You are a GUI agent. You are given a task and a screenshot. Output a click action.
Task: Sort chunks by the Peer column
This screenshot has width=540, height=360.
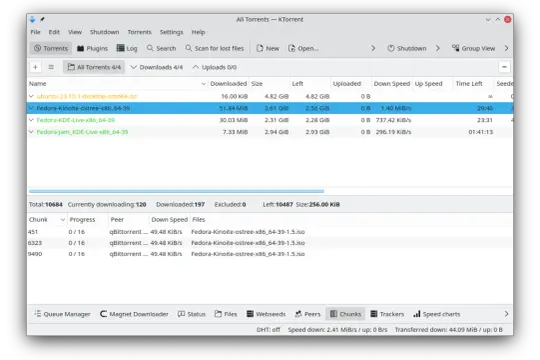[128, 219]
